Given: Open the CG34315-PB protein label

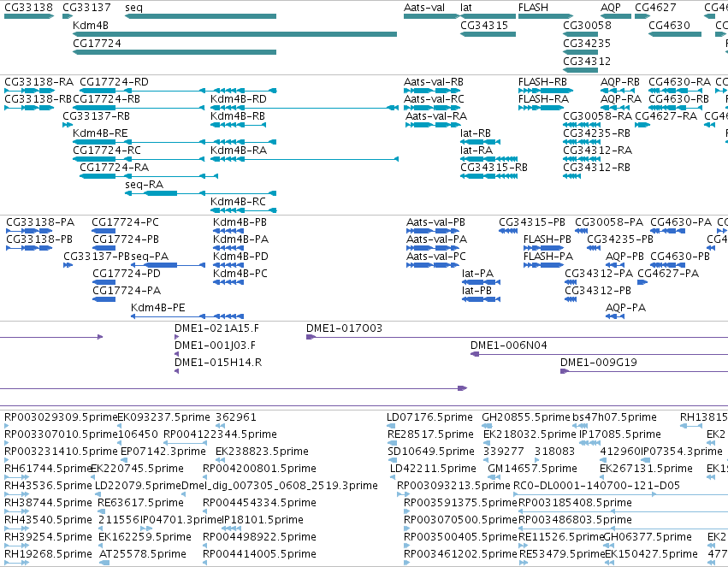Looking at the screenshot, I should [x=532, y=222].
